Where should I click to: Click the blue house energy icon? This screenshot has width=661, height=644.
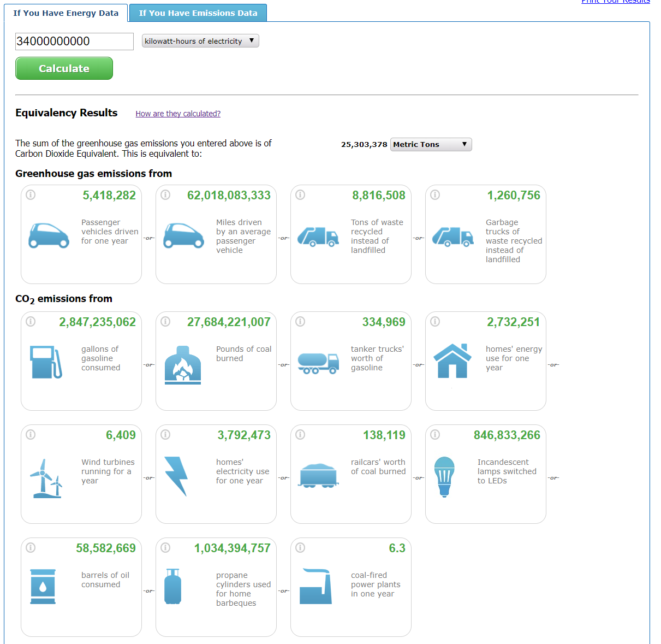click(x=452, y=361)
